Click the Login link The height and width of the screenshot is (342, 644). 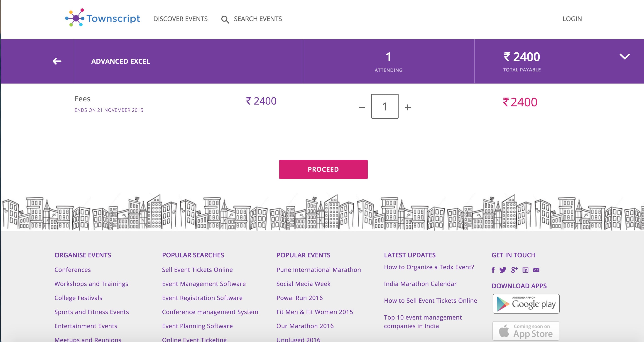[572, 19]
